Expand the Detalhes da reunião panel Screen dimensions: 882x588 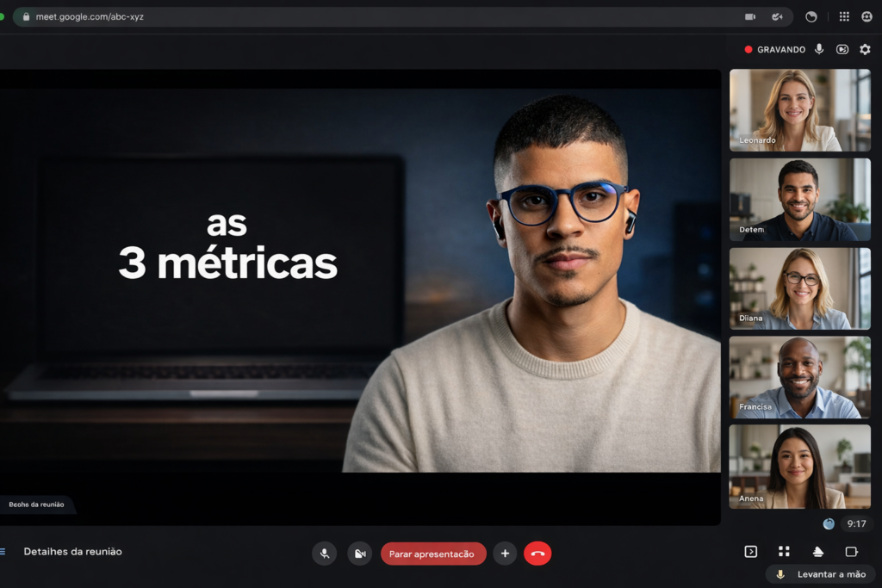point(72,552)
